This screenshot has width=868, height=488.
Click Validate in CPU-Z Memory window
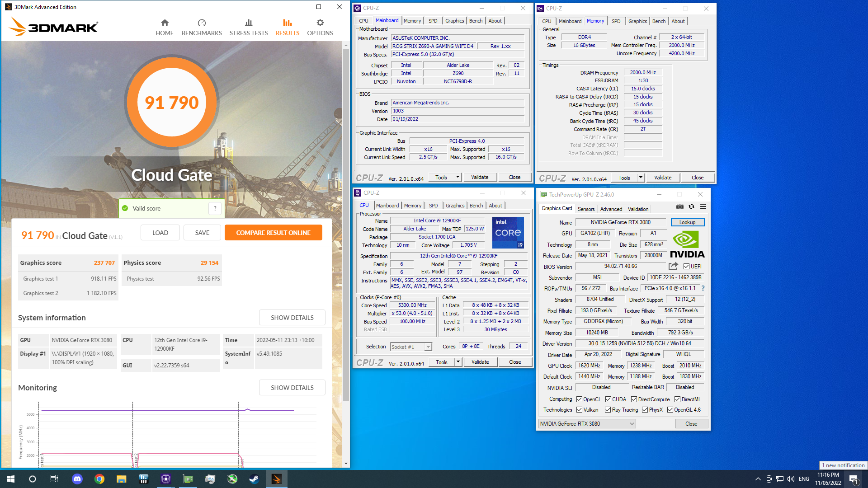(663, 178)
